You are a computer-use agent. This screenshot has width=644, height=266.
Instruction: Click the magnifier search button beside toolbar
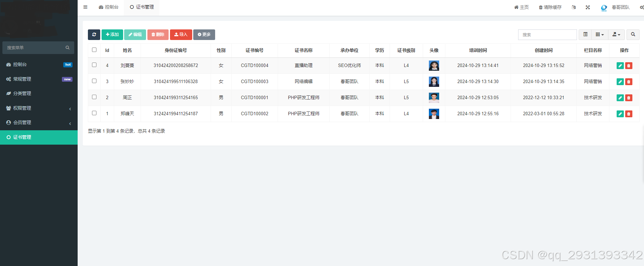pyautogui.click(x=633, y=35)
